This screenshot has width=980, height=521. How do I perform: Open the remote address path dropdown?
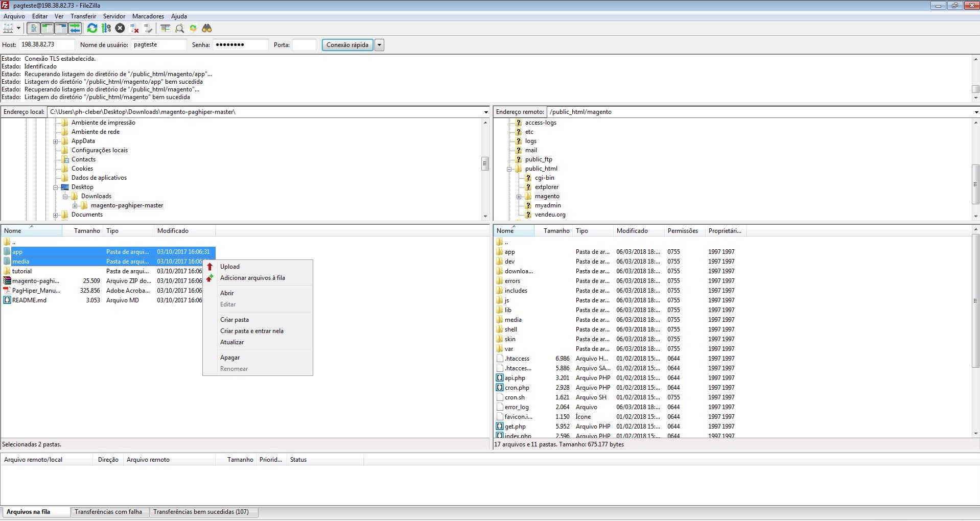pos(976,112)
